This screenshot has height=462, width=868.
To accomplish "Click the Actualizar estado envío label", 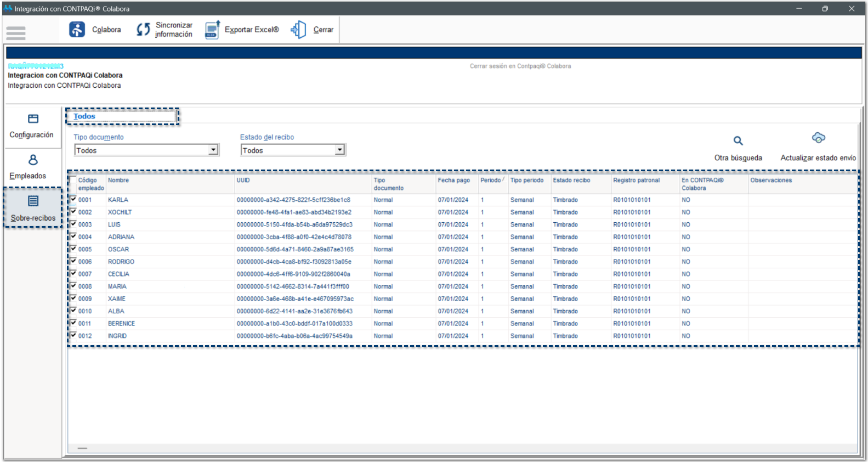I will [x=818, y=158].
